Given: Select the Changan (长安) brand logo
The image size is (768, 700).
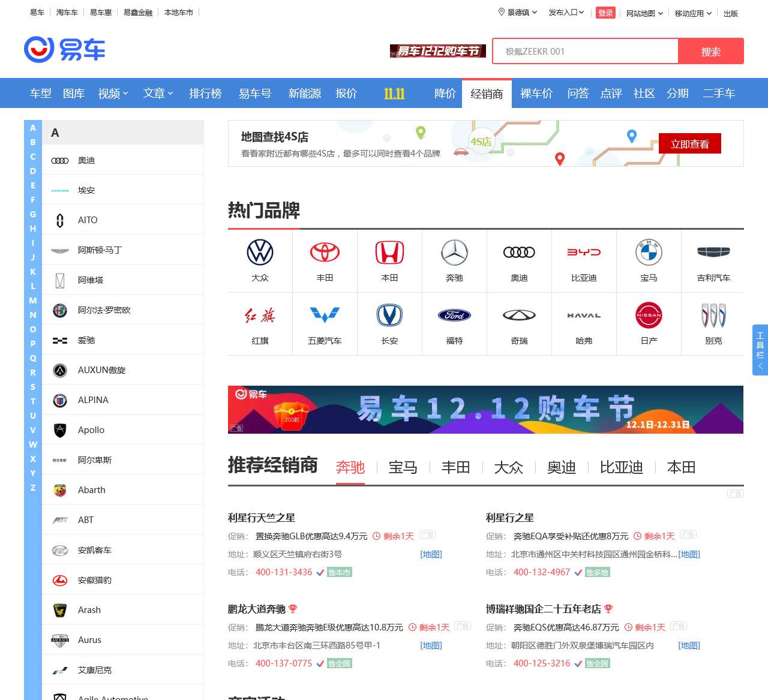Looking at the screenshot, I should [389, 316].
